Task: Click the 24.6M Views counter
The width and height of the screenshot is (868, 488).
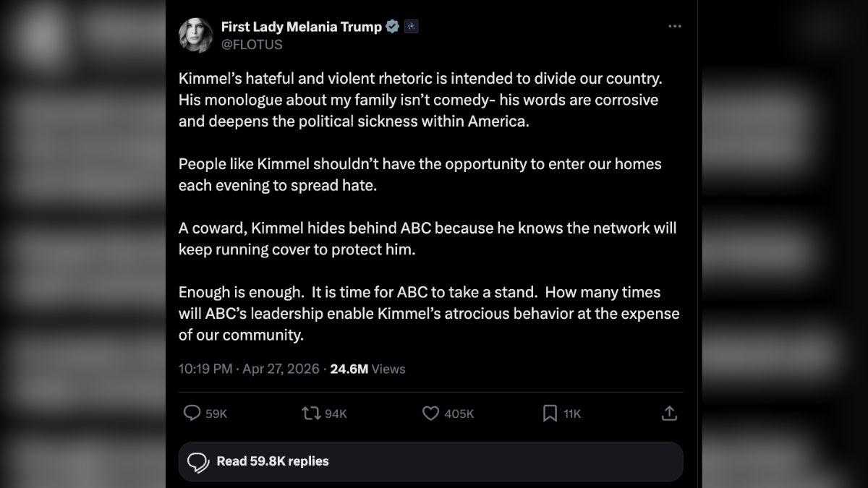Action: click(x=367, y=369)
